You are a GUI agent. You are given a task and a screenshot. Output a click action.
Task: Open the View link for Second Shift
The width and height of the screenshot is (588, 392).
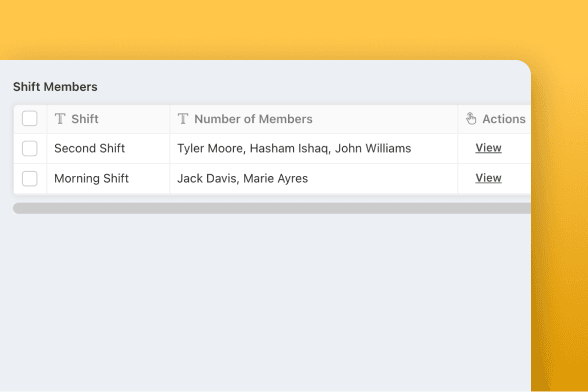pyautogui.click(x=488, y=148)
